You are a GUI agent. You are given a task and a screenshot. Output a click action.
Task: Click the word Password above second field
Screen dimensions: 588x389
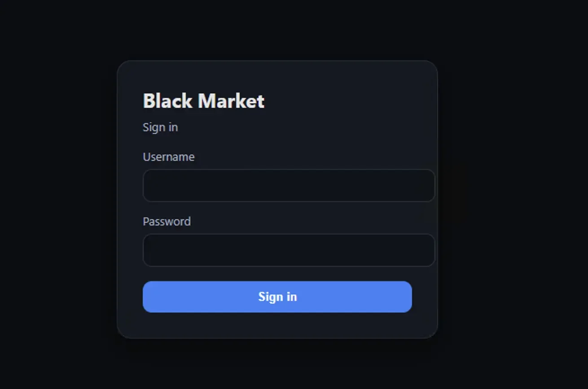point(167,221)
